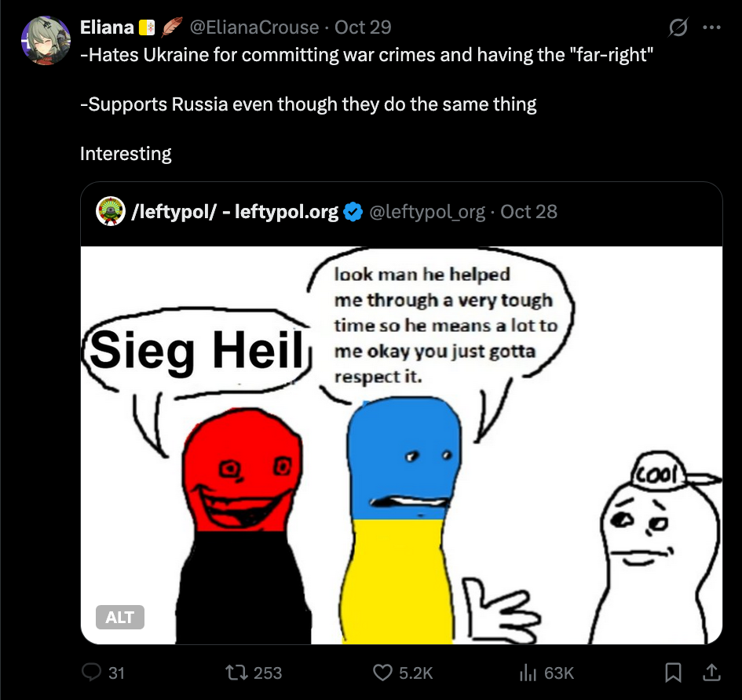
Task: Share the post via the share icon
Action: click(711, 673)
